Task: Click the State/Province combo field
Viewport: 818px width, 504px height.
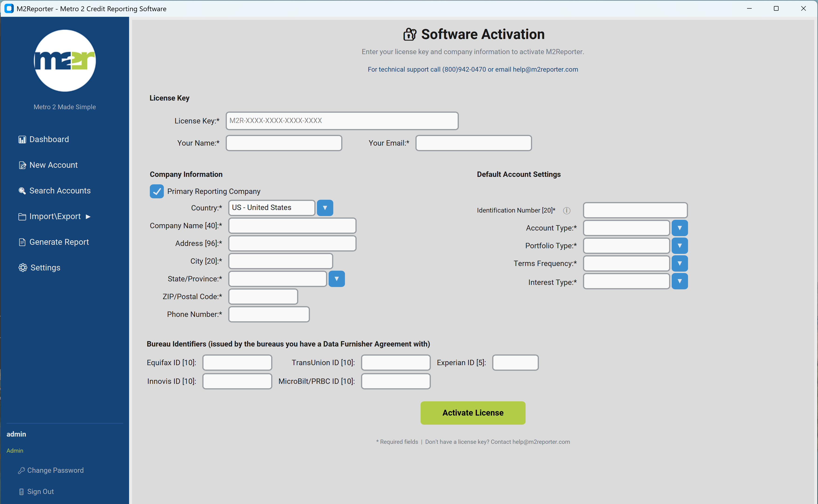Action: pyautogui.click(x=278, y=279)
